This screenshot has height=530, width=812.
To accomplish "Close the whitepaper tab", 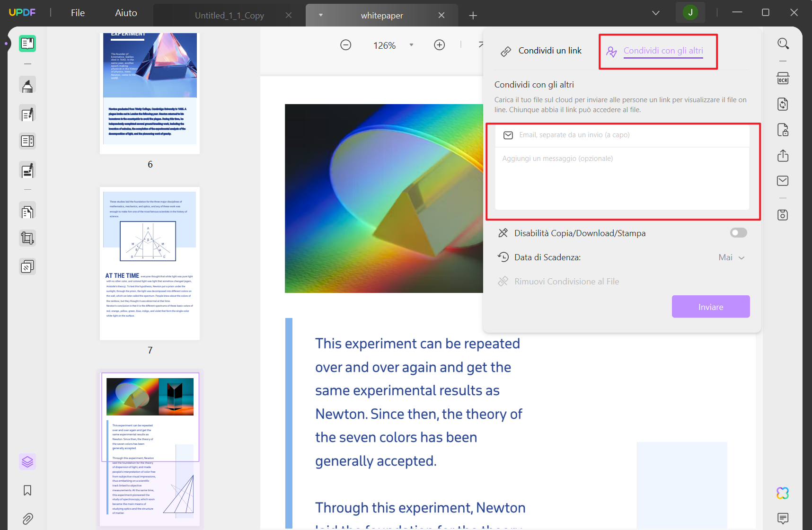I will click(441, 15).
